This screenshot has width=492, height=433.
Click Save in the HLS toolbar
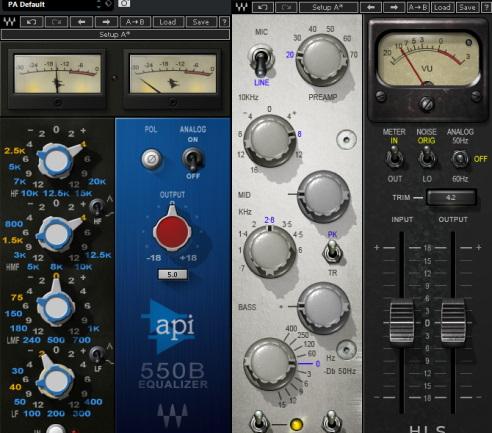click(x=467, y=7)
